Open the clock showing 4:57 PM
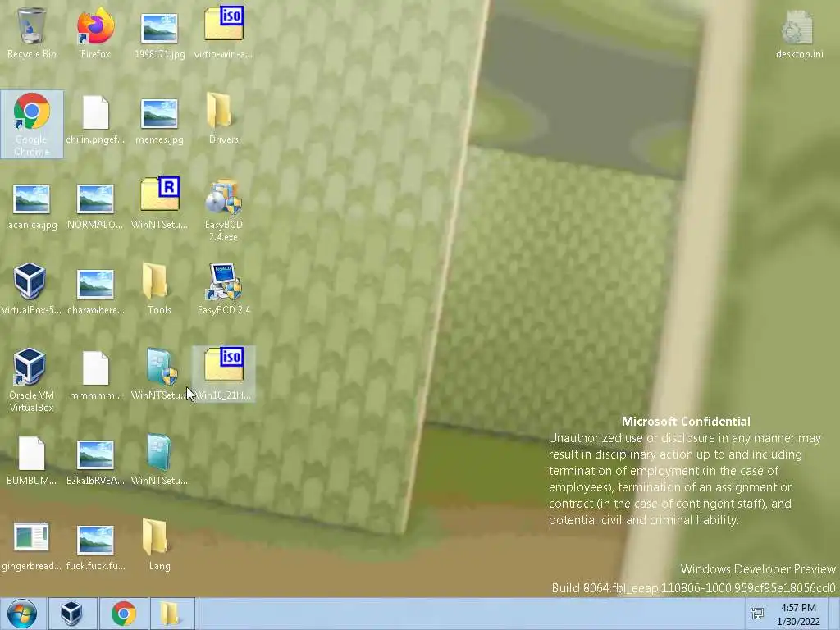Image resolution: width=840 pixels, height=630 pixels. point(798,614)
